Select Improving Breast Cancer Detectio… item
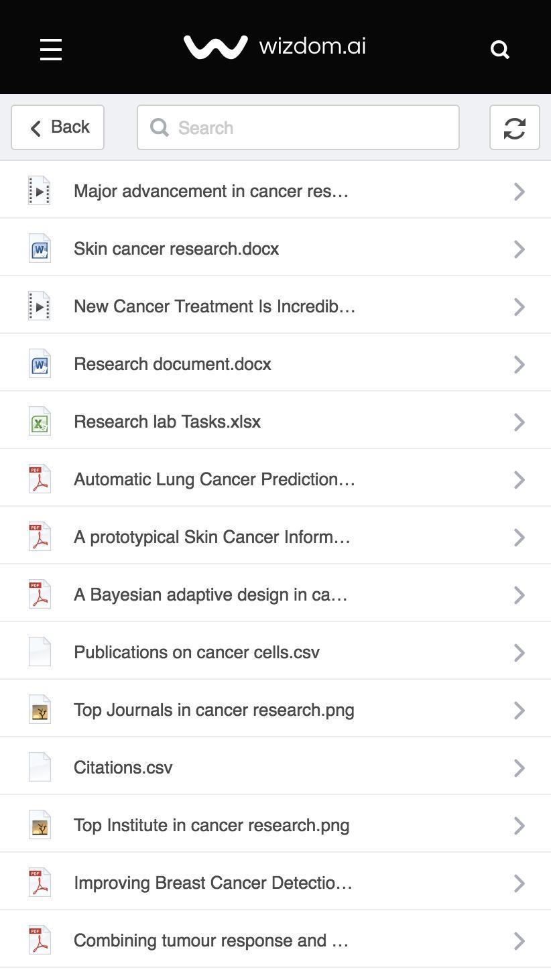This screenshot has width=551, height=980. pyautogui.click(x=212, y=883)
